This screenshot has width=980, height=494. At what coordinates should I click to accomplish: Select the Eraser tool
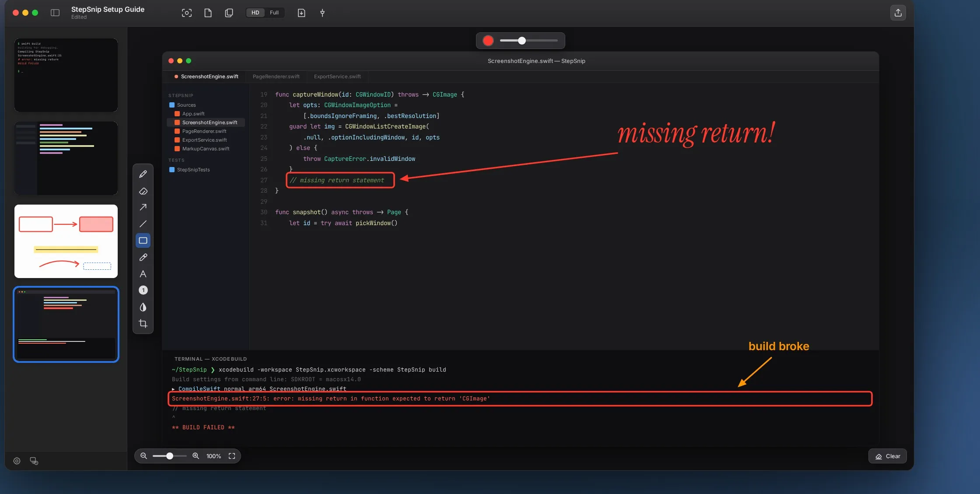[x=143, y=191]
